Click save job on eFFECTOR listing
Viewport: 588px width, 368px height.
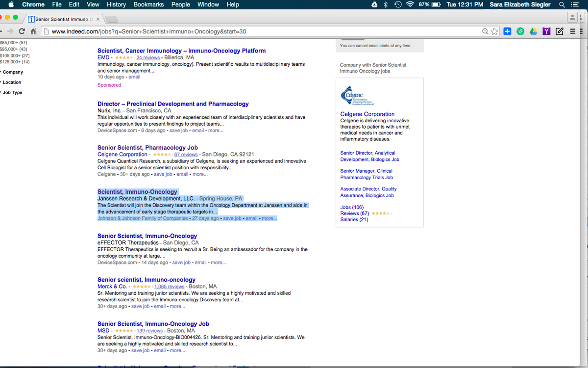pyautogui.click(x=181, y=263)
